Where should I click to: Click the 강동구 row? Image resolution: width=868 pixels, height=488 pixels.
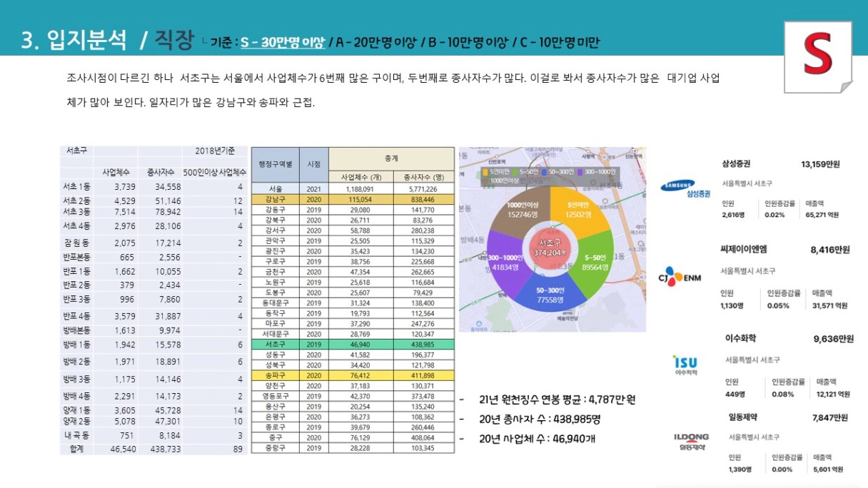pos(353,210)
